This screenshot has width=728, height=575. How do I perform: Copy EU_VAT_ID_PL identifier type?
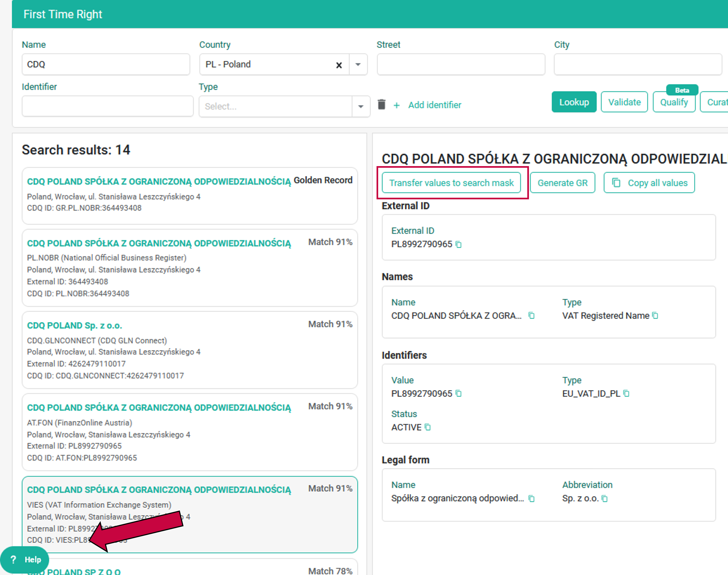coord(626,394)
